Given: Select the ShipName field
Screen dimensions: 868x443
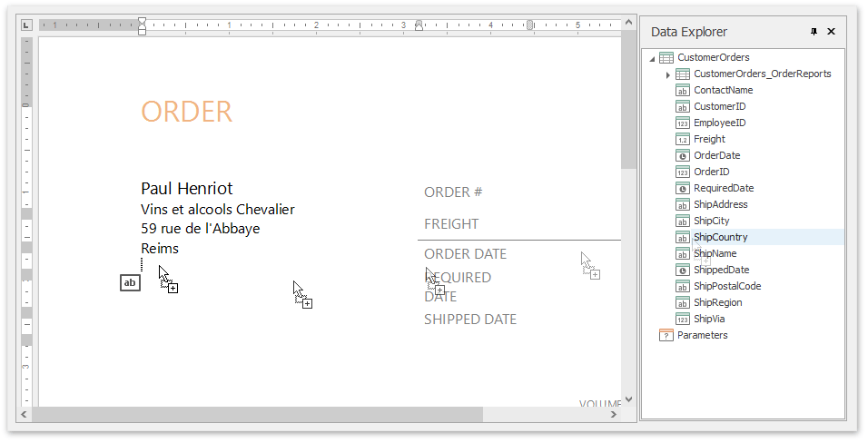Looking at the screenshot, I should pyautogui.click(x=715, y=253).
